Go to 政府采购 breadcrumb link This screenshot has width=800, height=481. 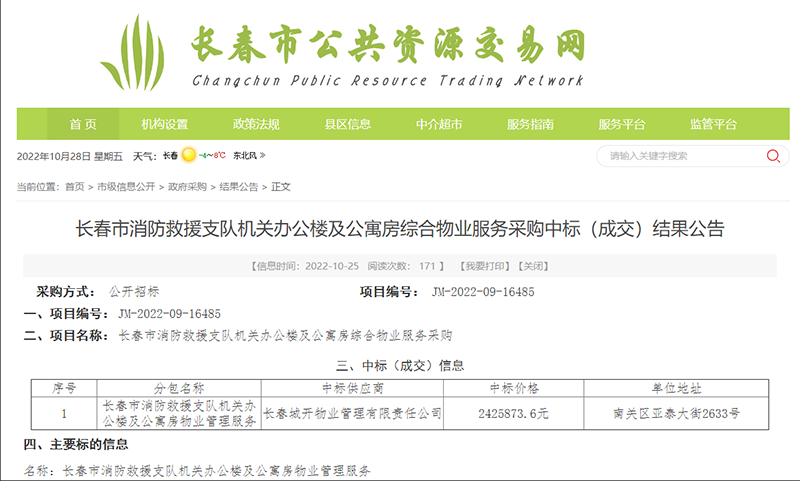coord(187,187)
